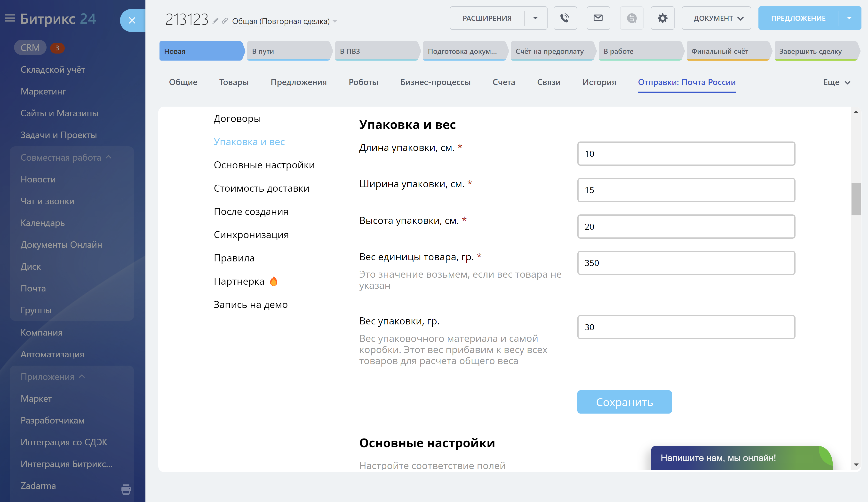Switch to the Бизнес-процессы tab
Viewport: 868px width, 502px height.
[435, 82]
